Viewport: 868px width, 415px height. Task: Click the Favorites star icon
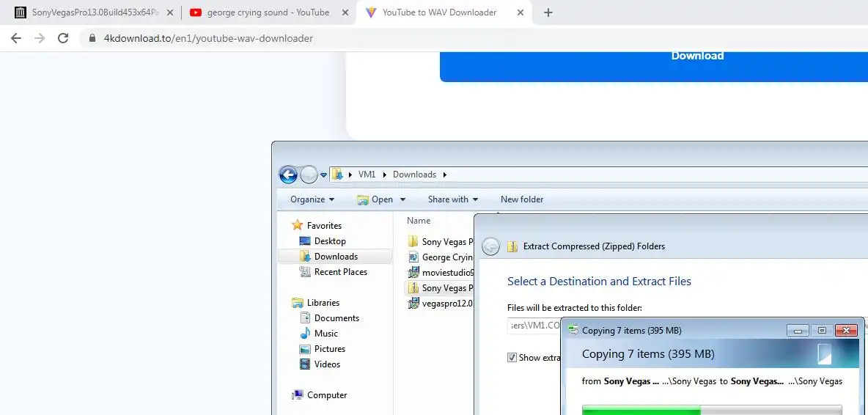coord(298,225)
